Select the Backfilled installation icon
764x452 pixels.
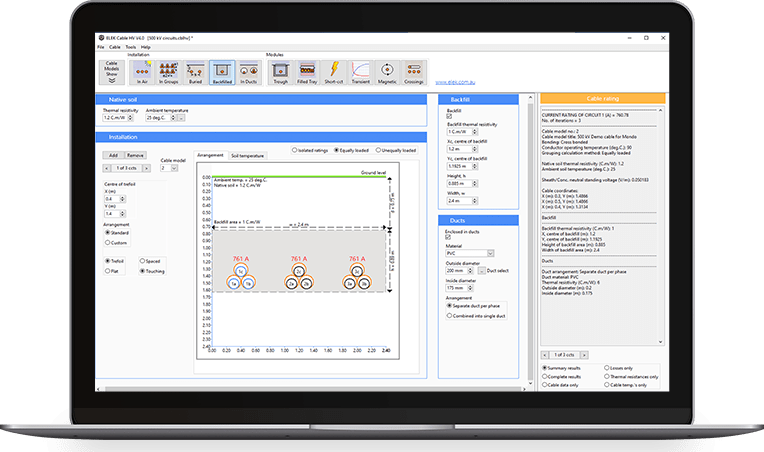click(222, 72)
